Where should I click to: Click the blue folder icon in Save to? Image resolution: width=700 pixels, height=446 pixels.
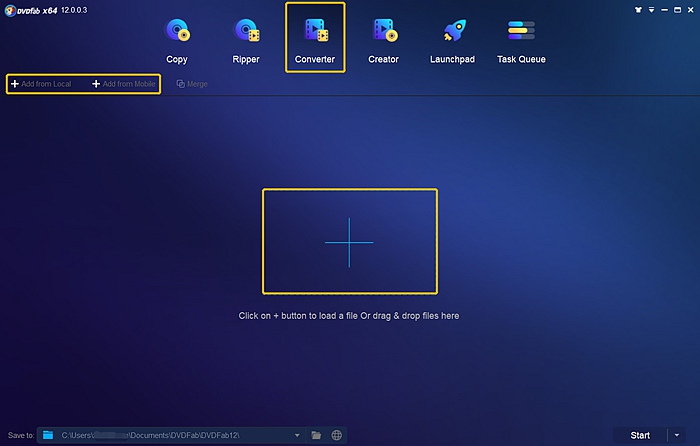point(48,435)
